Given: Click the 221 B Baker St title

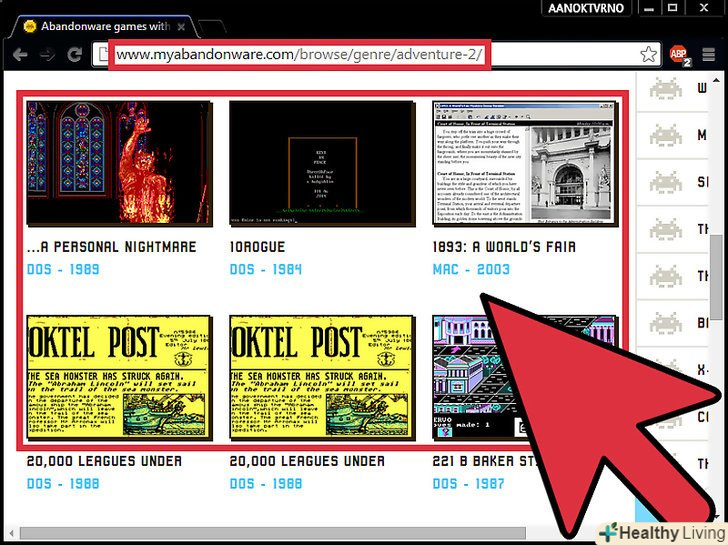Looking at the screenshot, I should 486,461.
